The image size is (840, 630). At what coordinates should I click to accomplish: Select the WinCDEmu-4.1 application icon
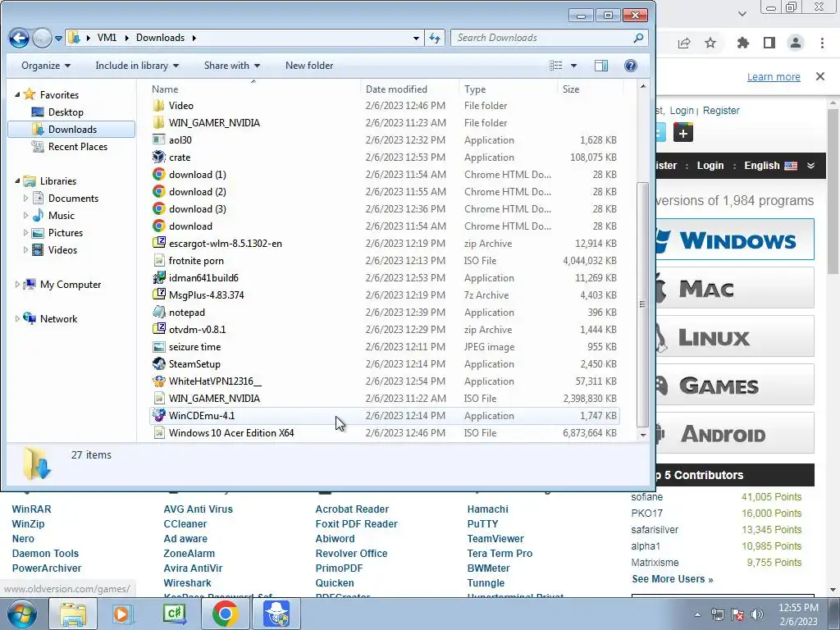[158, 416]
